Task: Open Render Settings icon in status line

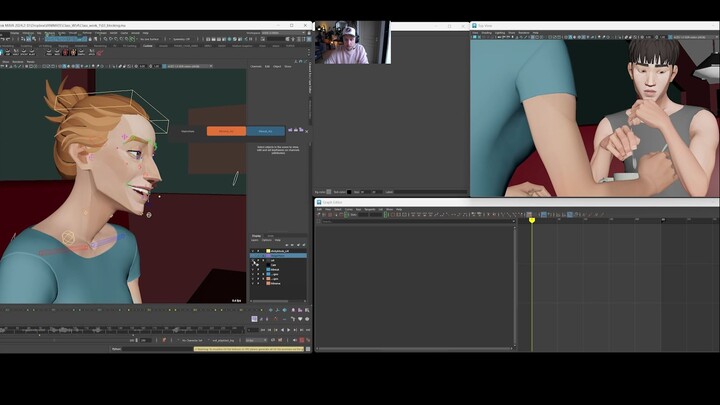Action: point(224,39)
